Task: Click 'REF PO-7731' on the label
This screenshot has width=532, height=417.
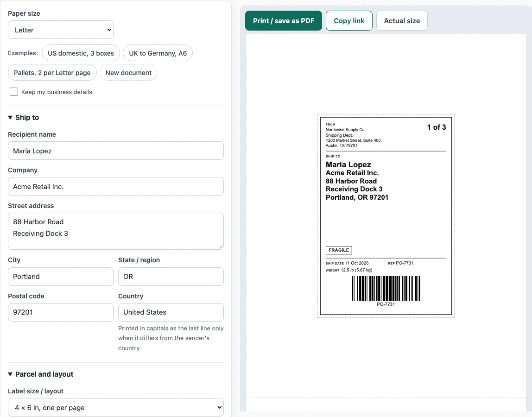Action: pos(401,263)
